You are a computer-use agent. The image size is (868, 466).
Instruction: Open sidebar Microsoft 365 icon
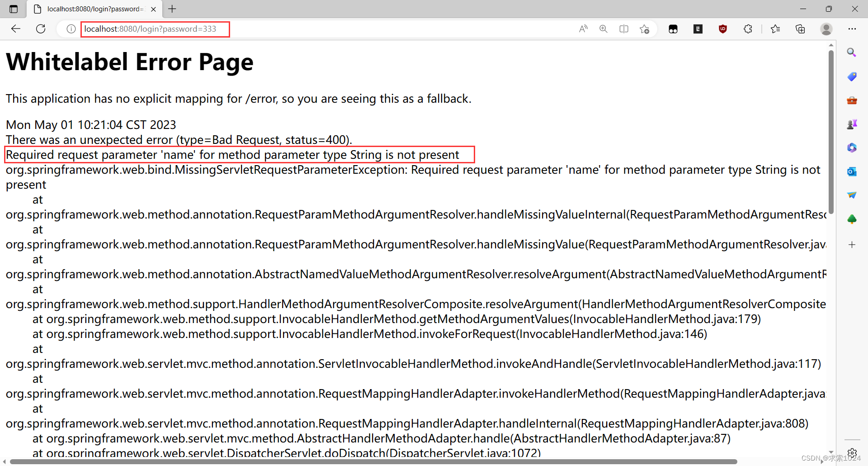click(852, 148)
